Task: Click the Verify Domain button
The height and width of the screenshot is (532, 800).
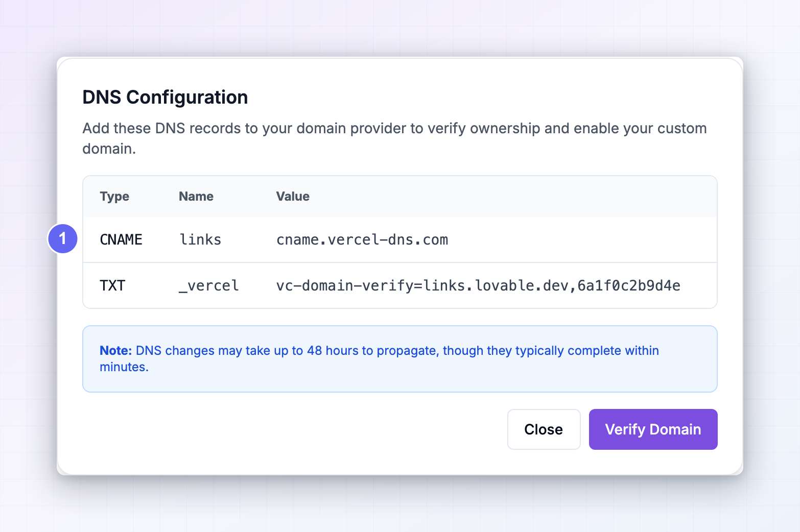Action: tap(653, 429)
